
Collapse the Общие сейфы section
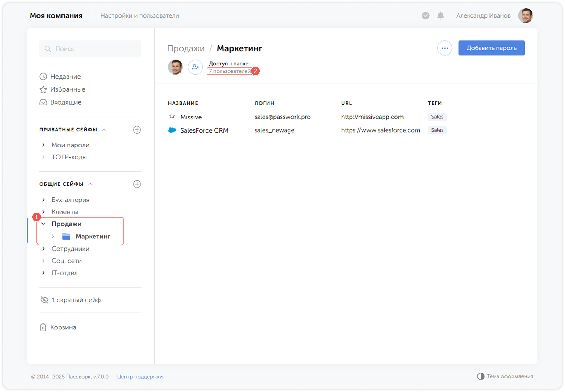[90, 184]
